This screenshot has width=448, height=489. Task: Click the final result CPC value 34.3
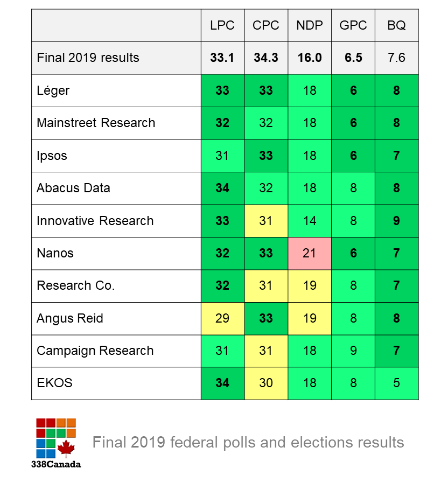click(266, 58)
